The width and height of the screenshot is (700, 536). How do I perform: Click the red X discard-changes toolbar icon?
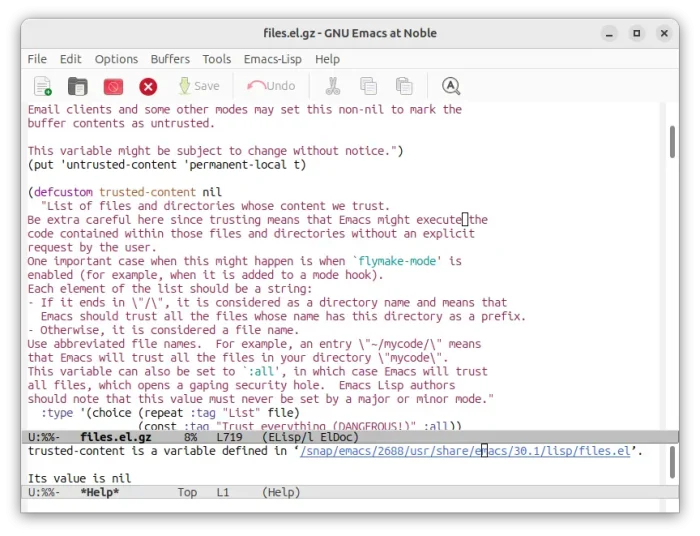coord(148,86)
